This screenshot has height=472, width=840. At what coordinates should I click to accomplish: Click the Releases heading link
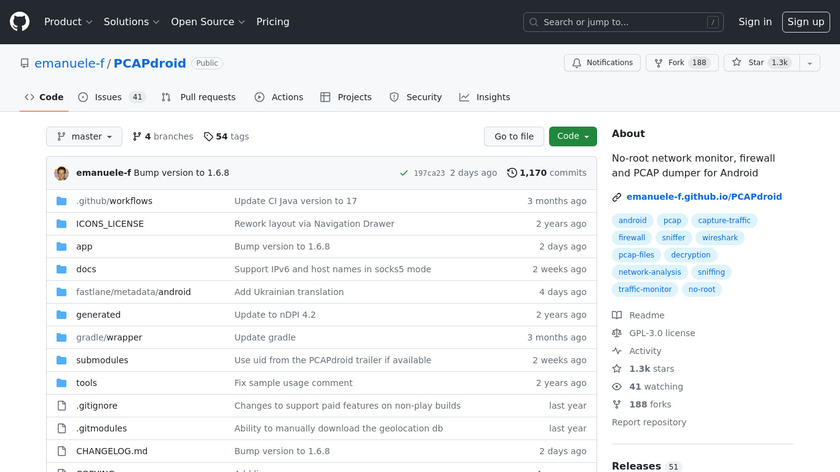point(636,466)
